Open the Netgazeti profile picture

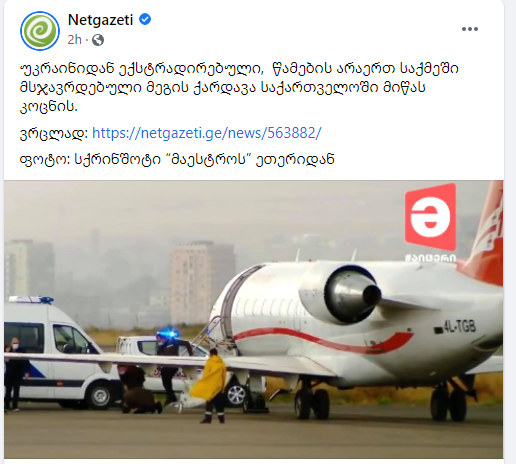40,31
